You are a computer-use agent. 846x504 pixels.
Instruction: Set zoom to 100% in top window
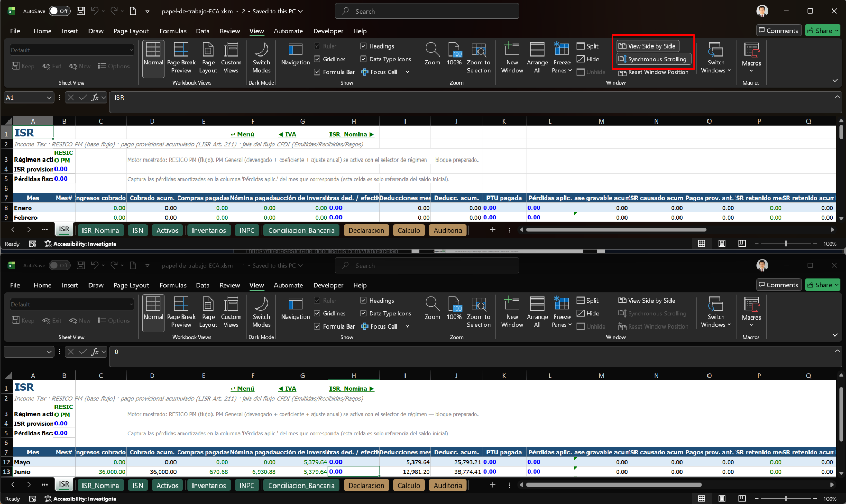point(454,55)
